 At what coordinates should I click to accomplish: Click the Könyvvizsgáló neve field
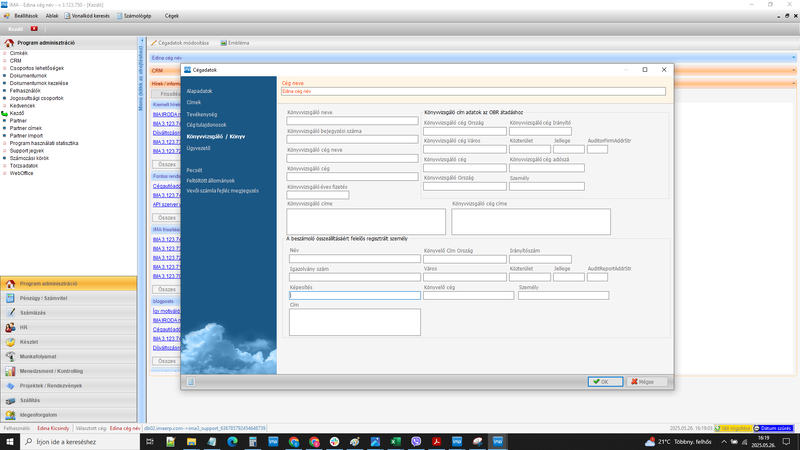353,121
